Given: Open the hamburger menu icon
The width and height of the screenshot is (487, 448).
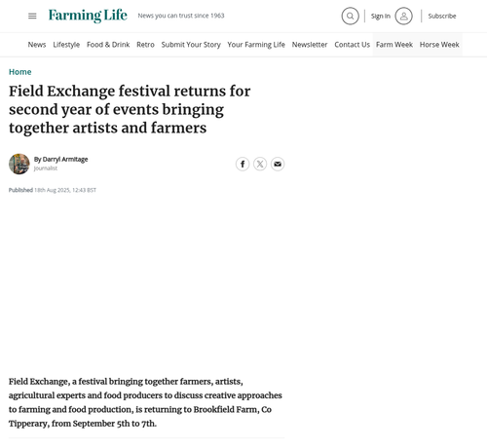Looking at the screenshot, I should click(x=32, y=16).
